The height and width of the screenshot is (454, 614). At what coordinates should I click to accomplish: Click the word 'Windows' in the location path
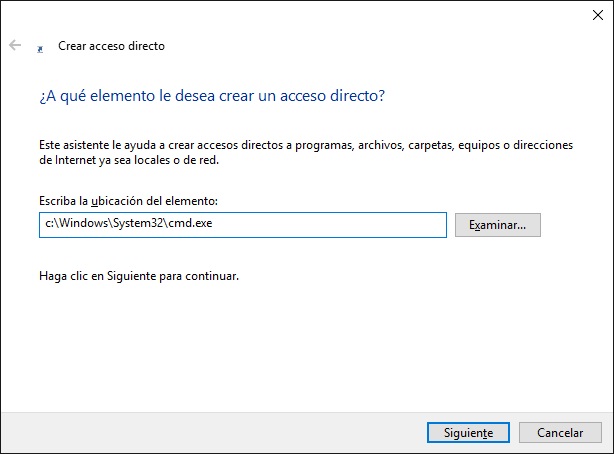[x=79, y=224]
